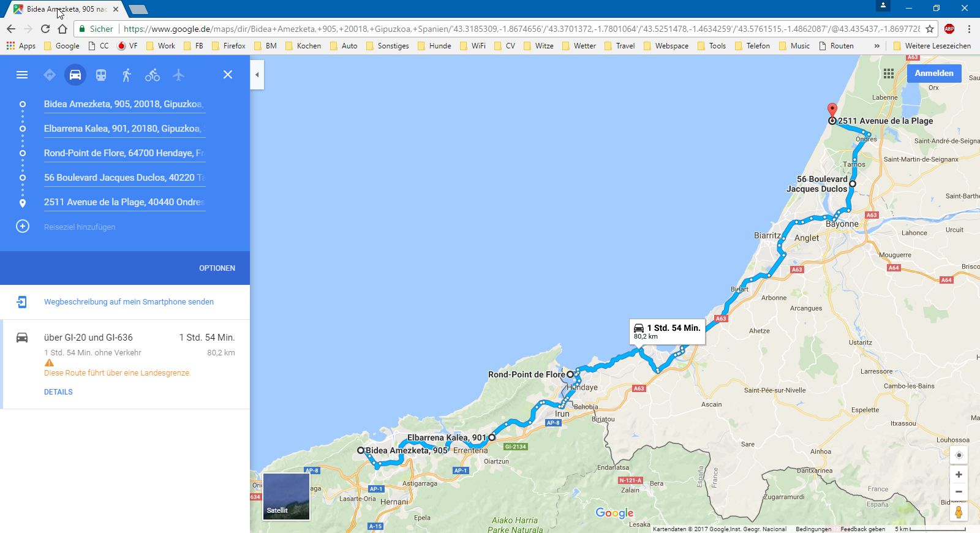Collapse the side panel with arrow

point(257,75)
